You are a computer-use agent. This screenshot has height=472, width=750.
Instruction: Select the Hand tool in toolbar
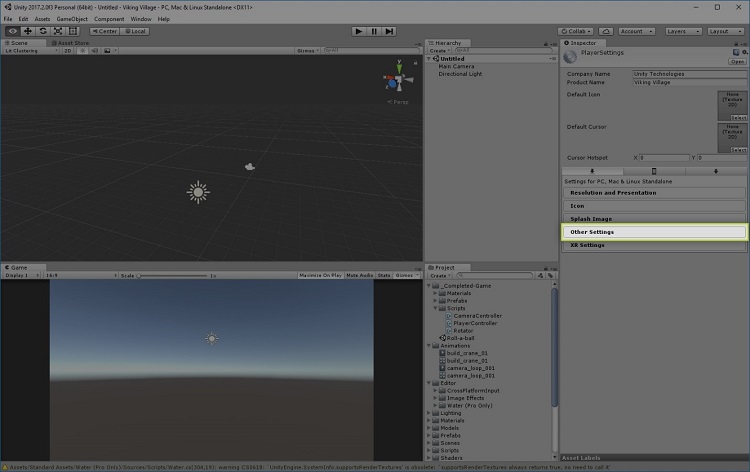click(13, 31)
